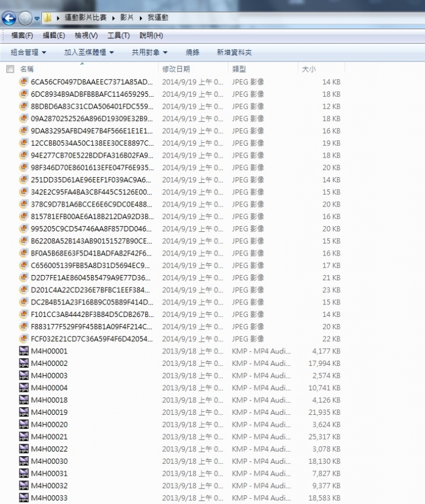Screen dimensions: 425x504
Task: Select the M4H00022 video file name
Action: [49, 449]
